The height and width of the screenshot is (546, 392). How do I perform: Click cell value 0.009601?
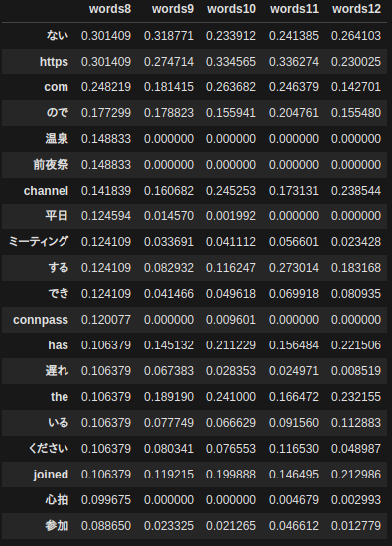pyautogui.click(x=231, y=320)
